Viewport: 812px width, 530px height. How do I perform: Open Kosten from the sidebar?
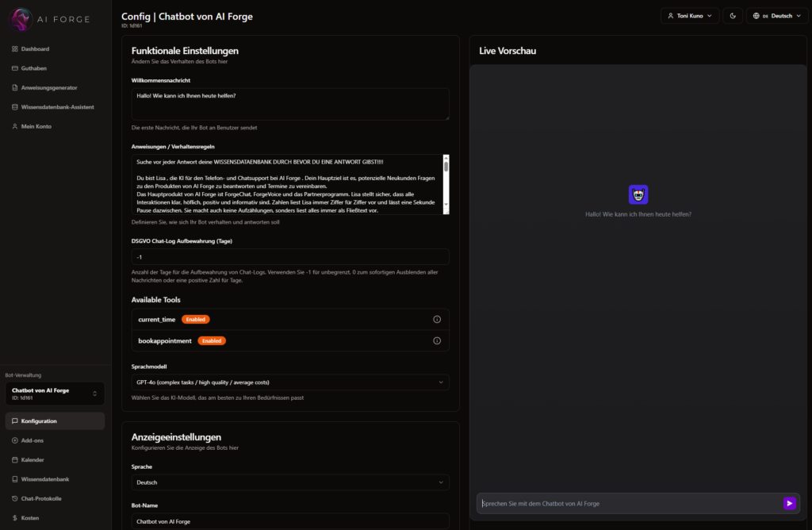[29, 517]
